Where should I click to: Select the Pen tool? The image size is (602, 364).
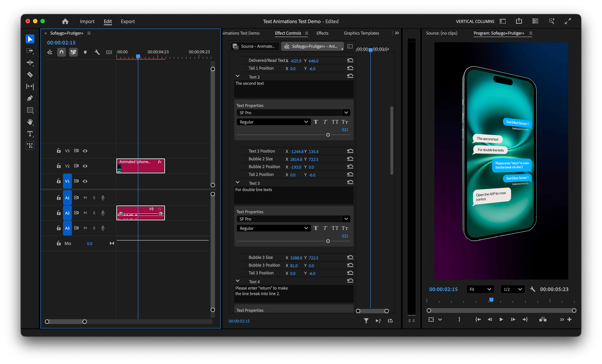30,98
